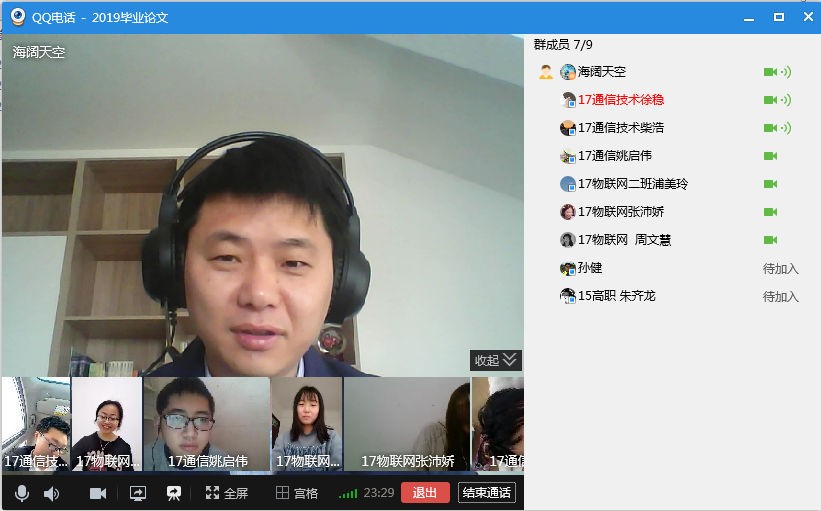This screenshot has width=821, height=511.
Task: Turn off the camera in the toolbar
Action: tap(98, 493)
